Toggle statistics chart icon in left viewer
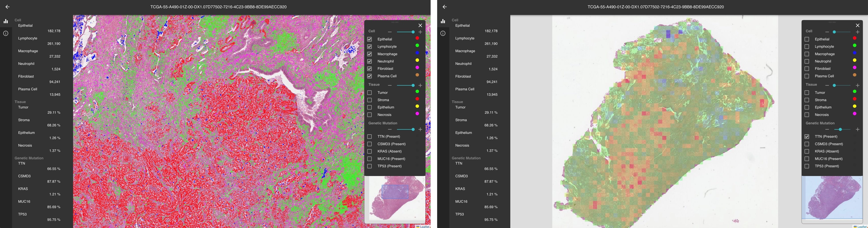 coord(6,21)
